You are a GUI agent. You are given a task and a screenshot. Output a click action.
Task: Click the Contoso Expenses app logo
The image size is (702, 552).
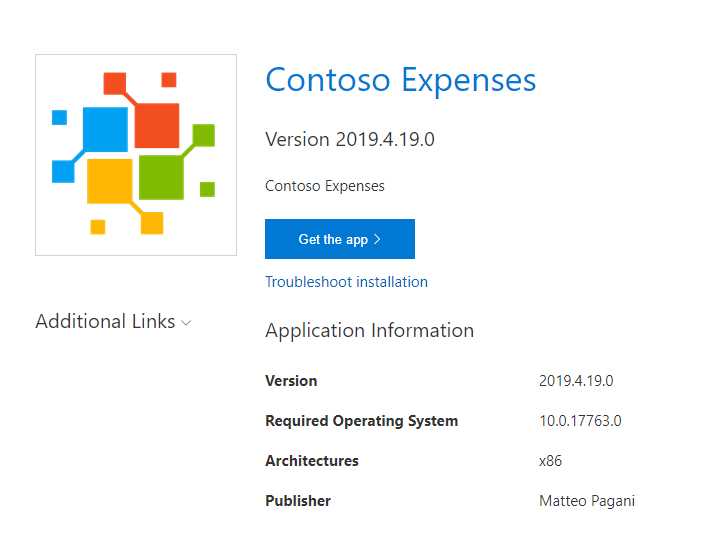click(x=136, y=155)
